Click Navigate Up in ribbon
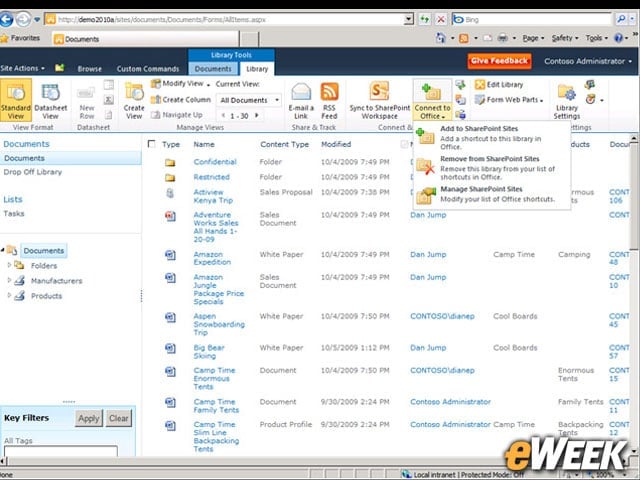The image size is (640, 480). click(177, 115)
